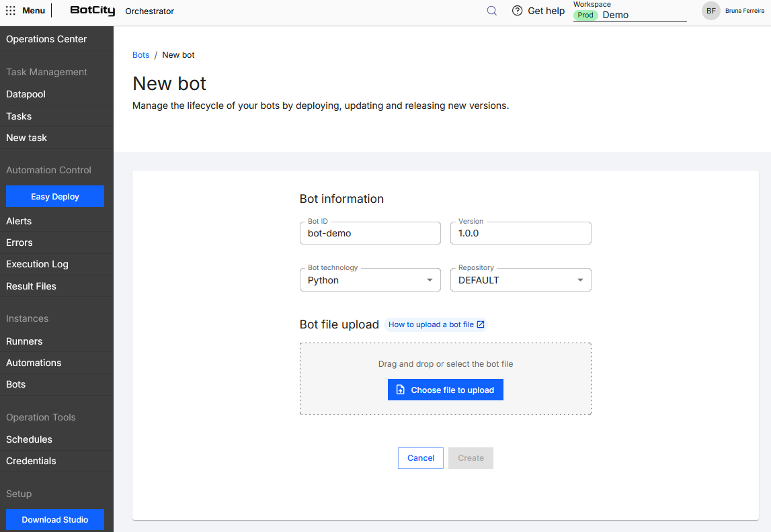Click Choose file to upload button
Viewport: 771px width, 532px height.
pos(446,390)
